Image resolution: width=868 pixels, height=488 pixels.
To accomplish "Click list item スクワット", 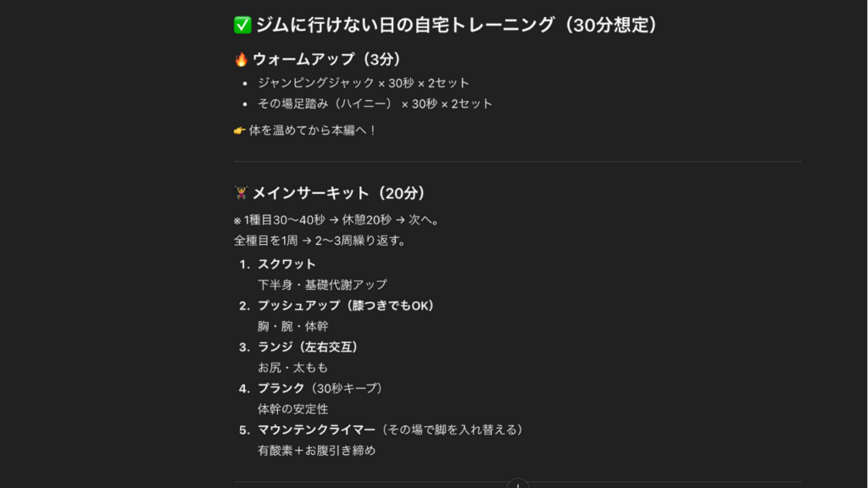I will [287, 264].
